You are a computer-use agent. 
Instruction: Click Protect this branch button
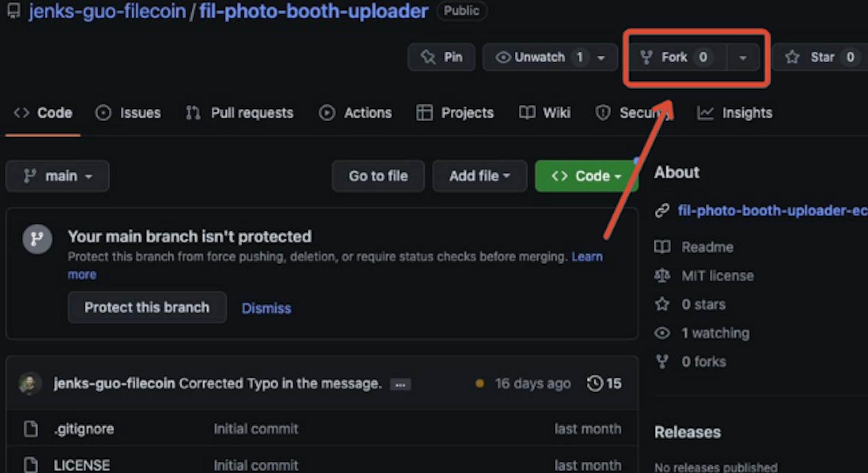[147, 307]
